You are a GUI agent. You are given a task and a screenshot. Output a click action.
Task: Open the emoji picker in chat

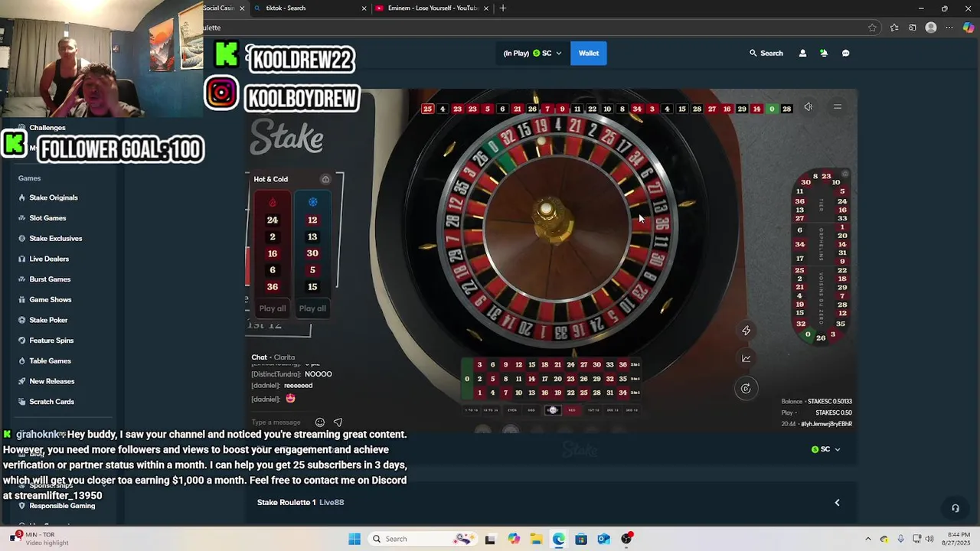point(320,422)
